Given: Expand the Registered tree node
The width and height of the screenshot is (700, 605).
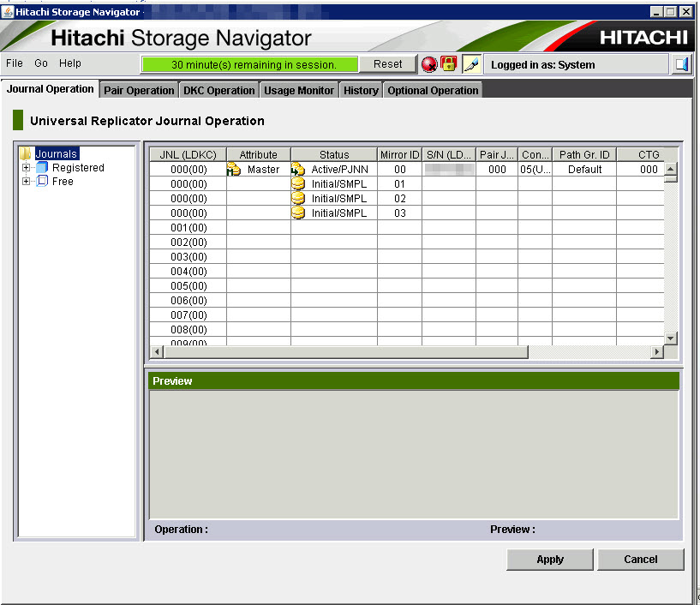Looking at the screenshot, I should (x=26, y=167).
